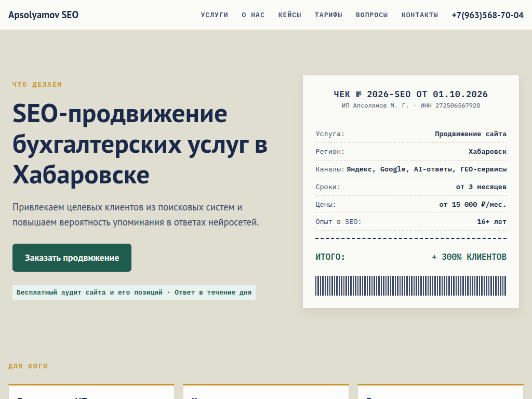Click the + 300% КЛИЕНТОВ total

click(469, 257)
